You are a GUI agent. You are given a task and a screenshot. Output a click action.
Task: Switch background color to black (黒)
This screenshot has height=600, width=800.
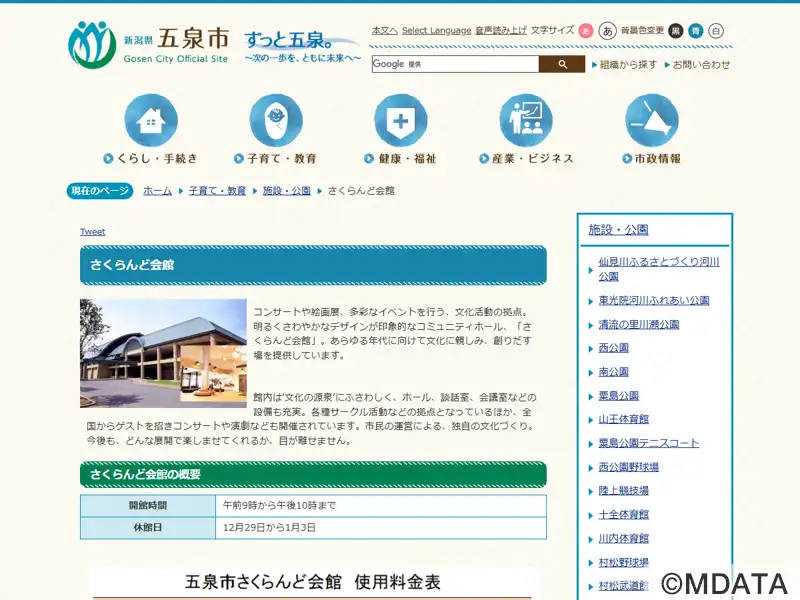[x=676, y=31]
